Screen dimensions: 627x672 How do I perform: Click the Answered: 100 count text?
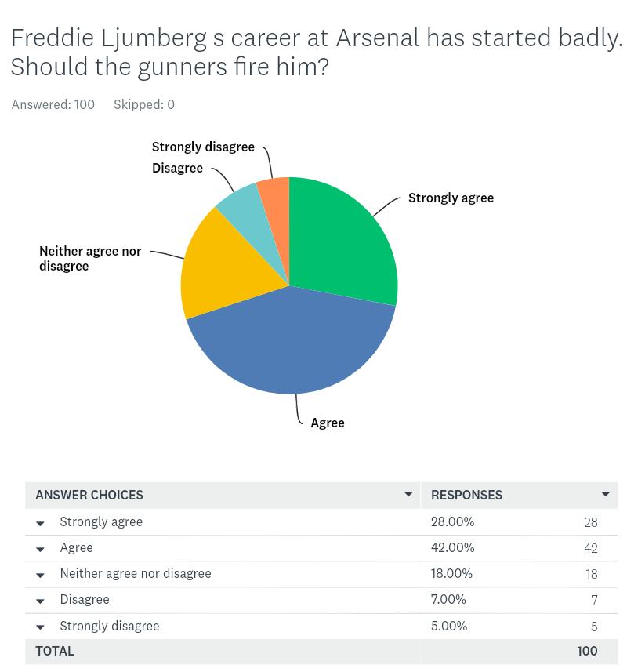click(53, 104)
